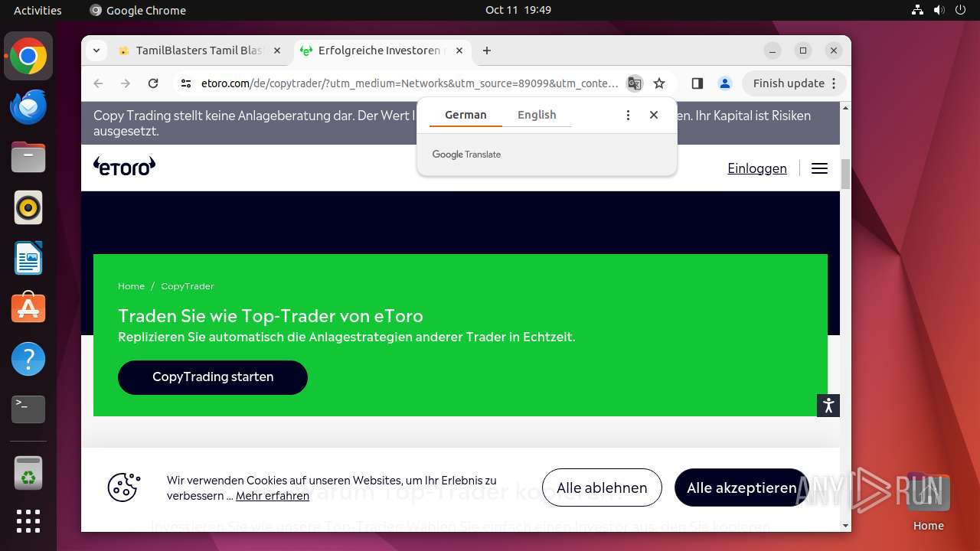The height and width of the screenshot is (551, 980).
Task: Select German in translate popup
Action: 465,115
